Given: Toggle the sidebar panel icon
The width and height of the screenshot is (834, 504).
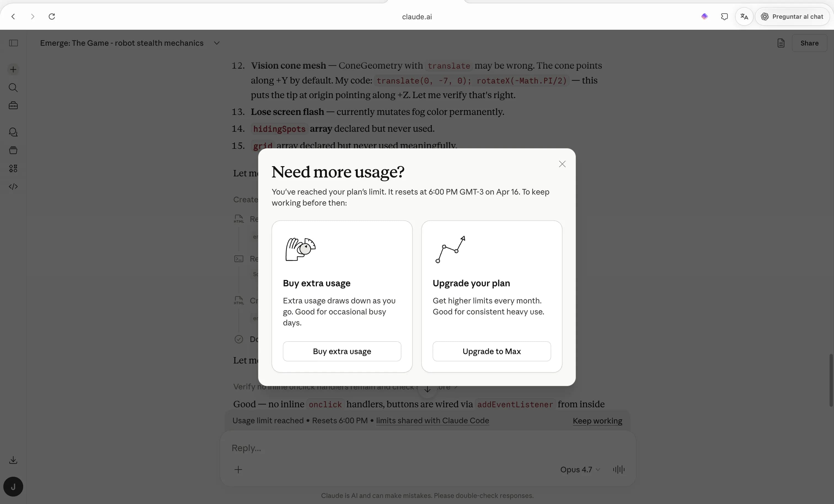Looking at the screenshot, I should coord(13,43).
